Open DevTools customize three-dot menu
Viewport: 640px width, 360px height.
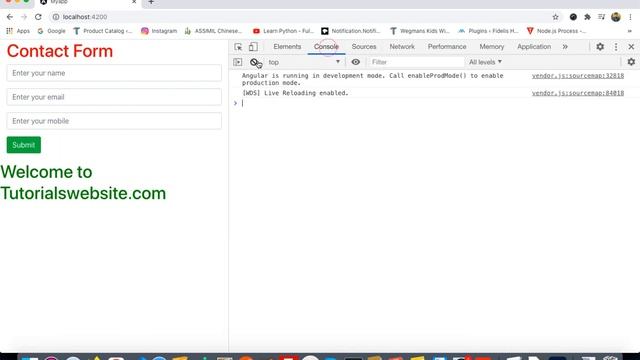(x=616, y=47)
